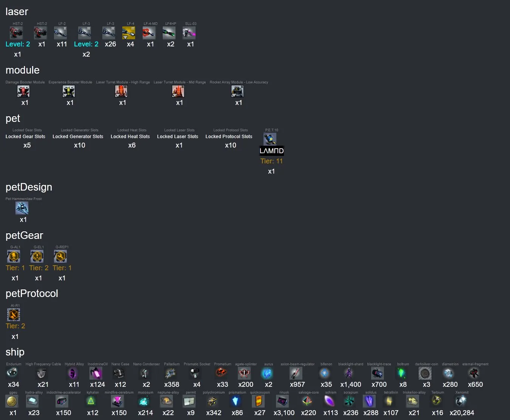Click the AI-R1 pet protocol icon
Screen dimensions: 510x420
click(x=14, y=315)
